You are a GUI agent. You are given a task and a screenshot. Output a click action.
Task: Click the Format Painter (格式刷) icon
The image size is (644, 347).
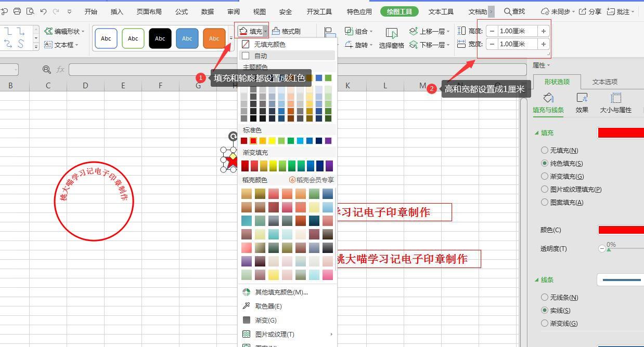click(276, 31)
